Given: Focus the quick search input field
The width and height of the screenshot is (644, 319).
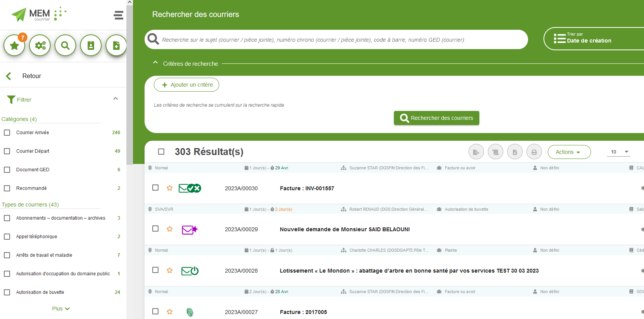Looking at the screenshot, I should pyautogui.click(x=340, y=40).
